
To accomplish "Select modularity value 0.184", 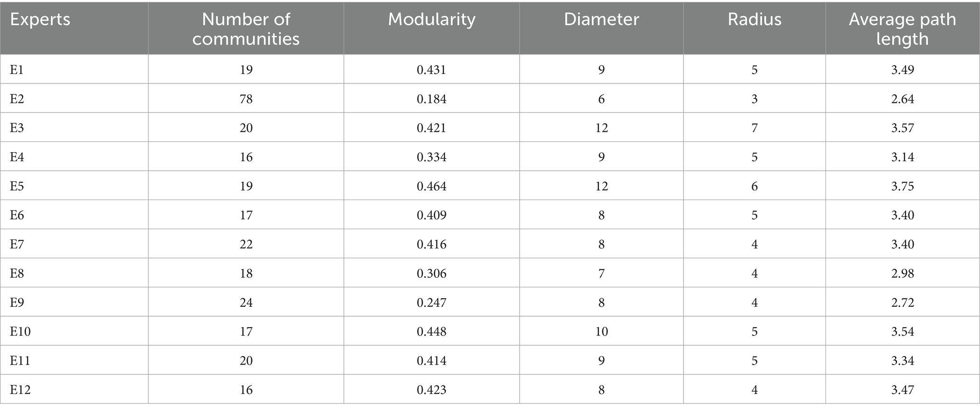I will [431, 99].
